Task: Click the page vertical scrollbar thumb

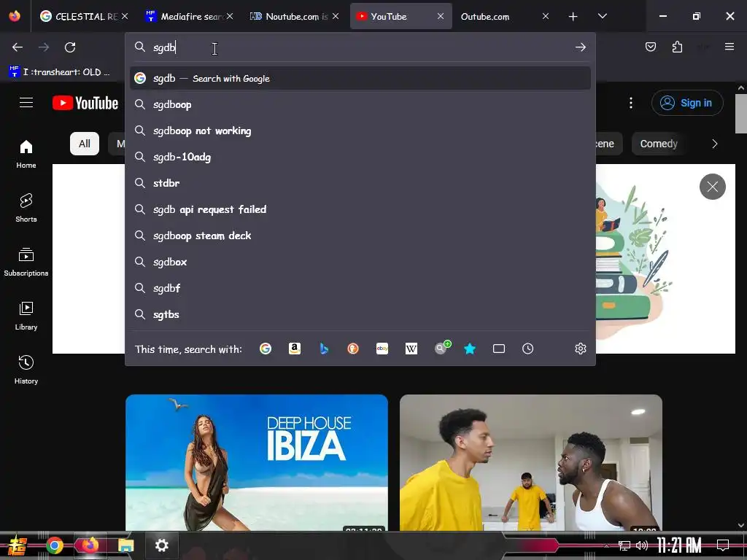Action: point(741,114)
